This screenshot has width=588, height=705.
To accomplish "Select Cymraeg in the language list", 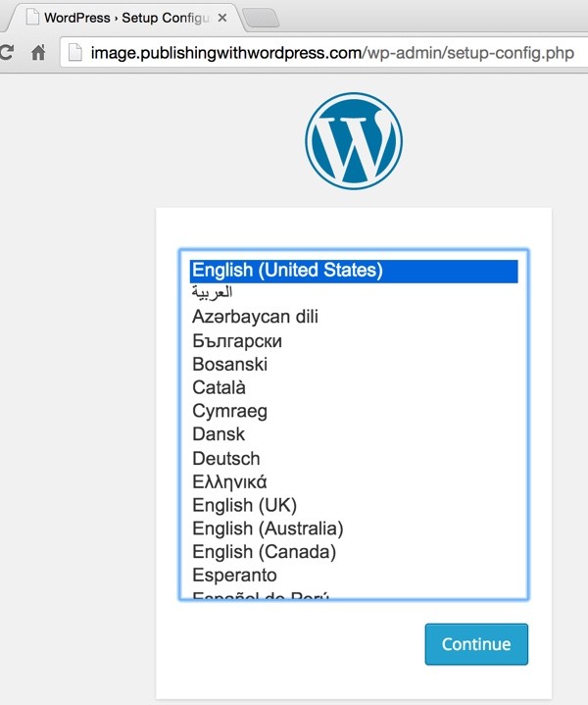I will click(354, 411).
